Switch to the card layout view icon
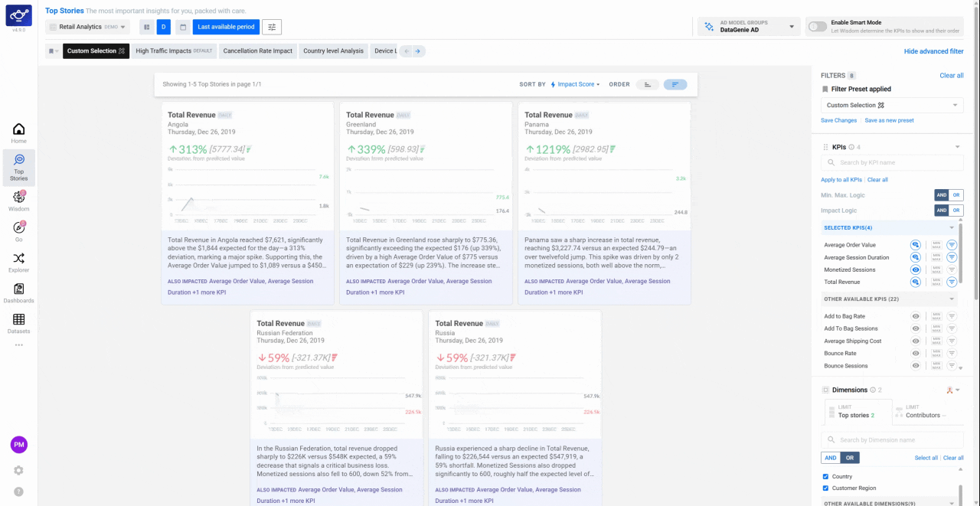The image size is (980, 506). (146, 27)
